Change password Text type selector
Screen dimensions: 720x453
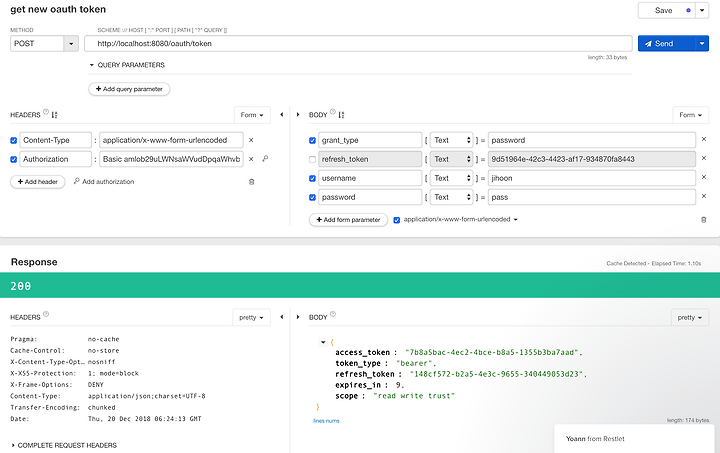(x=452, y=197)
